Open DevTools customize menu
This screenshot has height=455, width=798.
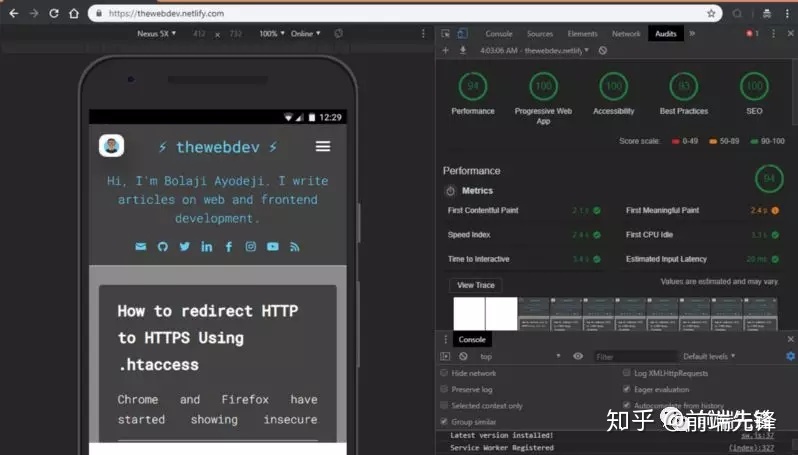(x=774, y=34)
